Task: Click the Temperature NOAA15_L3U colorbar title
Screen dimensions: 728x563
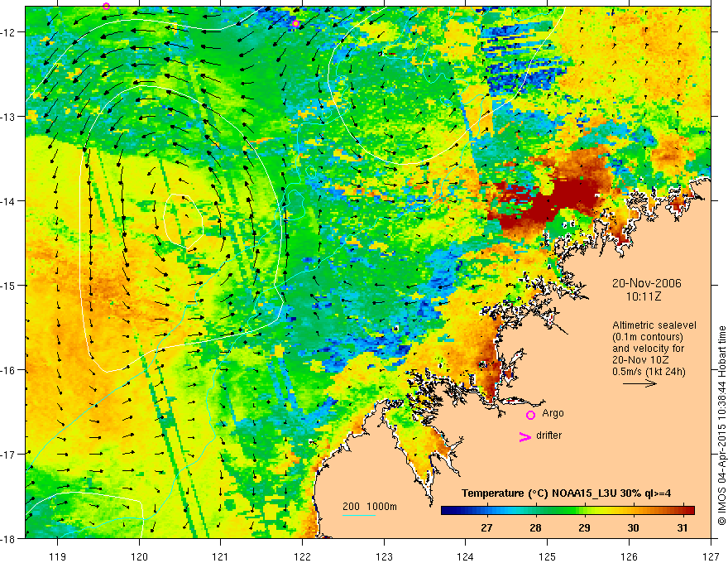Action: [x=566, y=493]
